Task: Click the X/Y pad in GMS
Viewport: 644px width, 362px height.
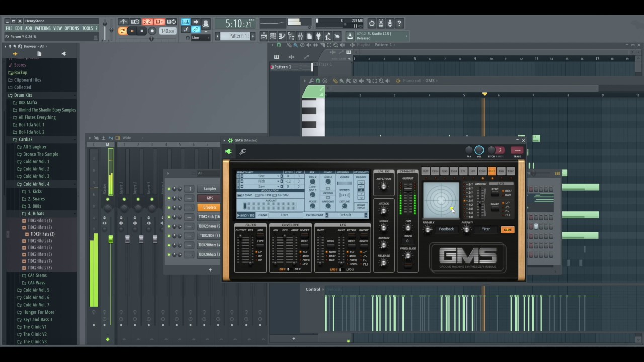Action: pyautogui.click(x=441, y=200)
